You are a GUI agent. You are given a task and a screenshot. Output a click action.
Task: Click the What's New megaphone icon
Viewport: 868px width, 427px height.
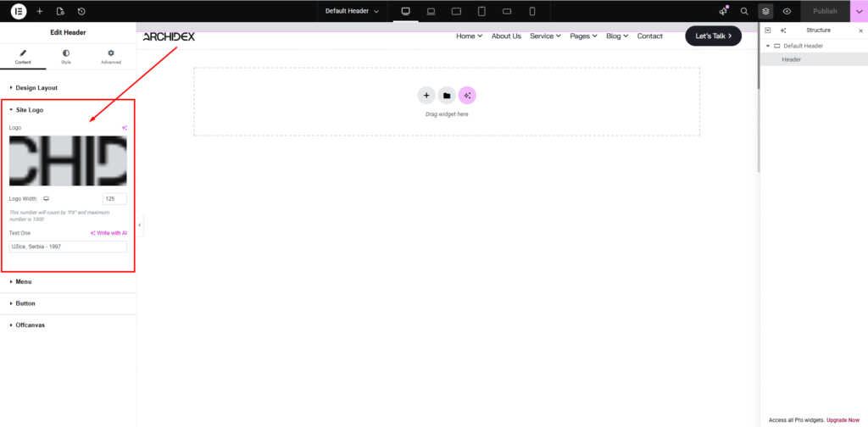pyautogui.click(x=723, y=11)
